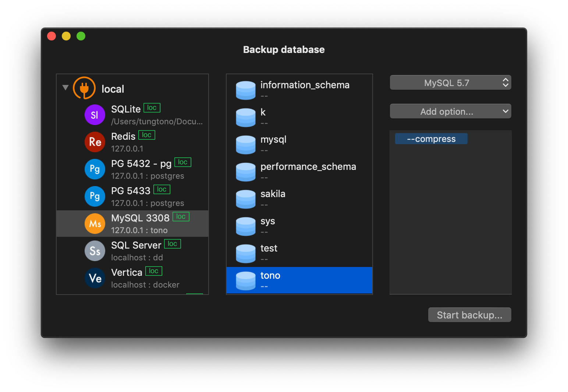
Task: Collapse the local connection group
Action: [65, 88]
